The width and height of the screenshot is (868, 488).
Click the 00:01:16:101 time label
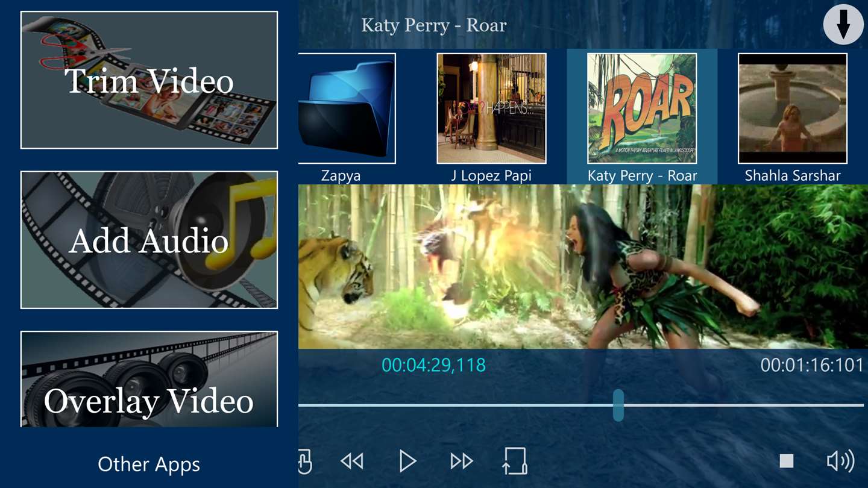pos(812,365)
